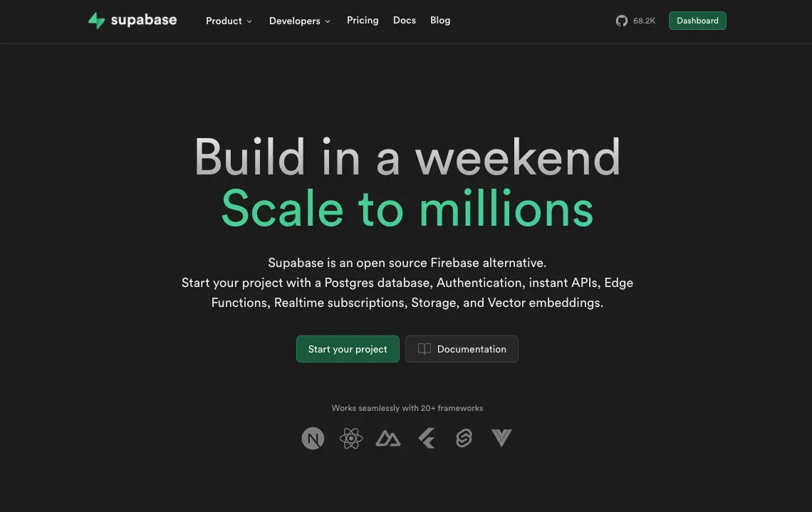This screenshot has height=512, width=812.
Task: Select the Svelte framework icon
Action: point(464,438)
